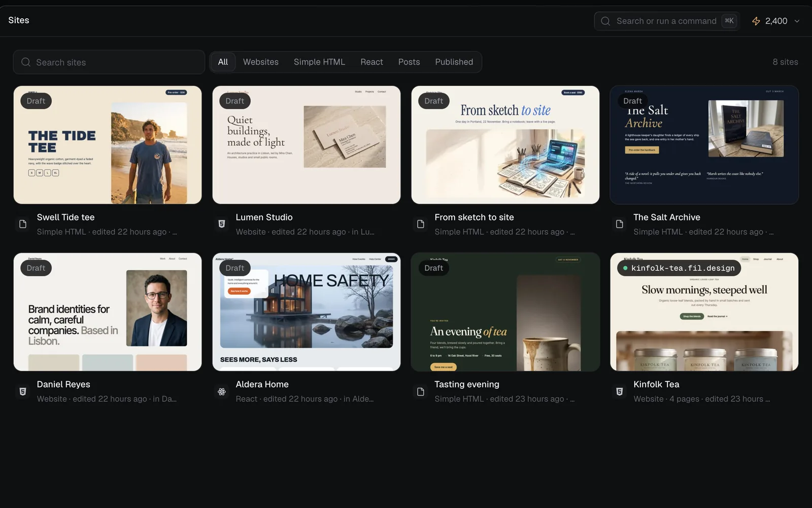
Task: Switch to the Websites filter tab
Action: click(x=261, y=62)
